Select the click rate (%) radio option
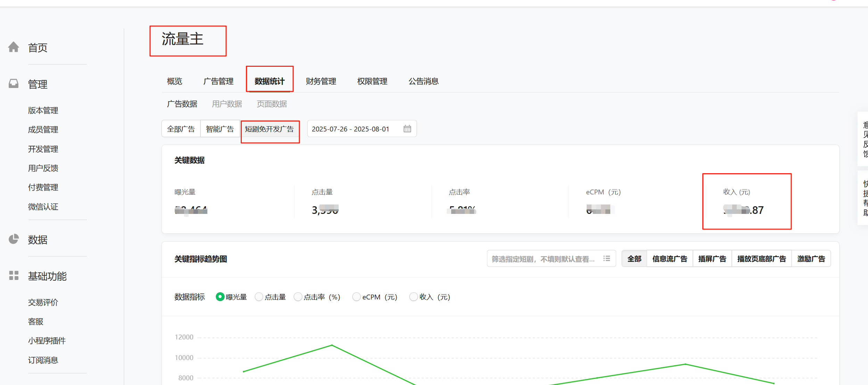 coord(298,297)
